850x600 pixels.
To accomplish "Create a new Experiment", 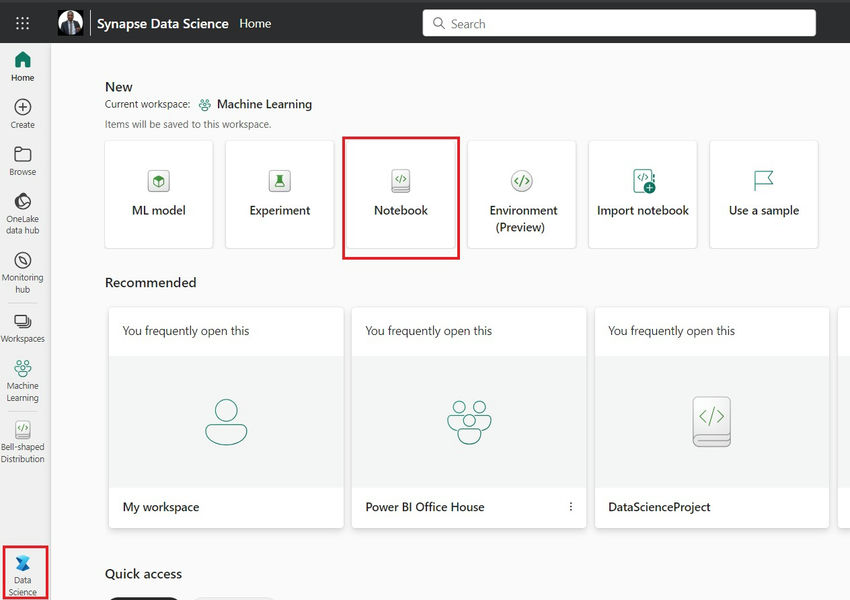I will point(280,194).
